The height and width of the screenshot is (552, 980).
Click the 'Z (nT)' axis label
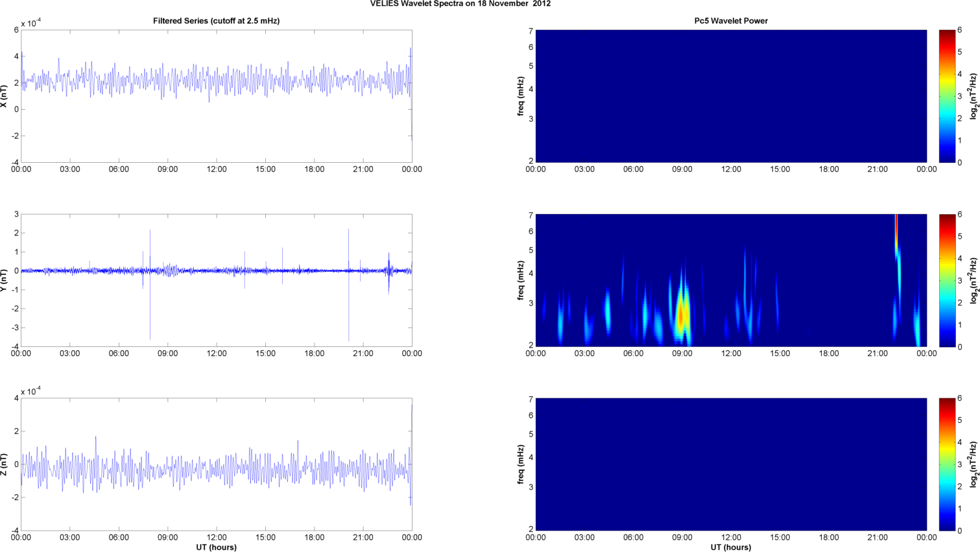pos(5,464)
